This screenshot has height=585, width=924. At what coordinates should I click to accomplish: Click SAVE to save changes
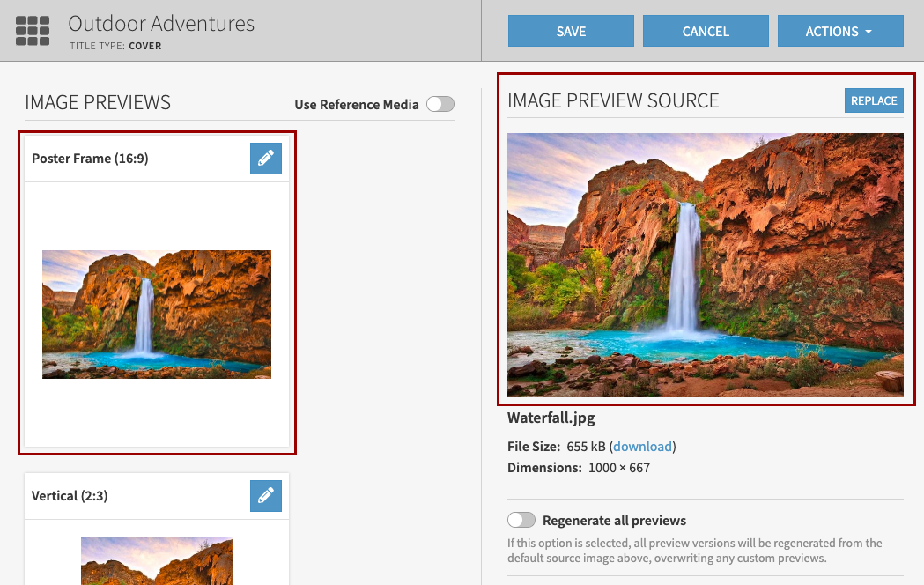tap(571, 30)
